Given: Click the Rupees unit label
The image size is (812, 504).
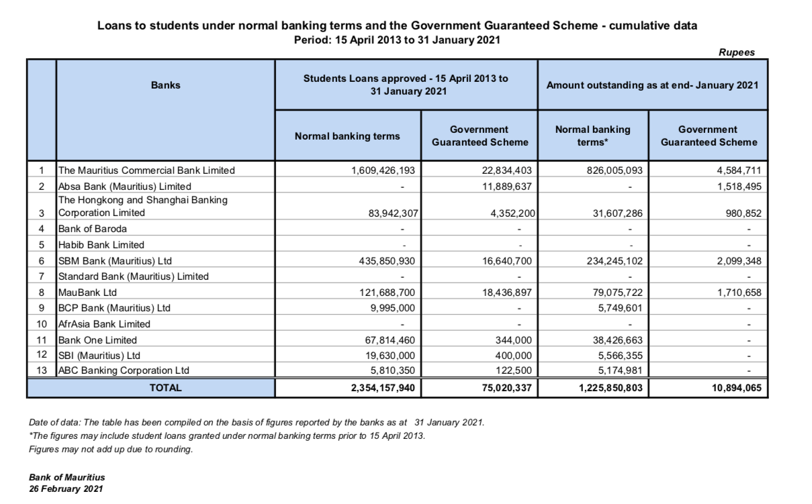Looking at the screenshot, I should click(737, 52).
